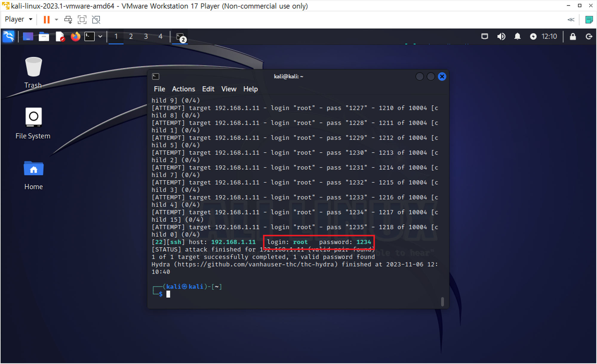Enter VMware full screen mode
The height and width of the screenshot is (364, 597).
pos(82,20)
